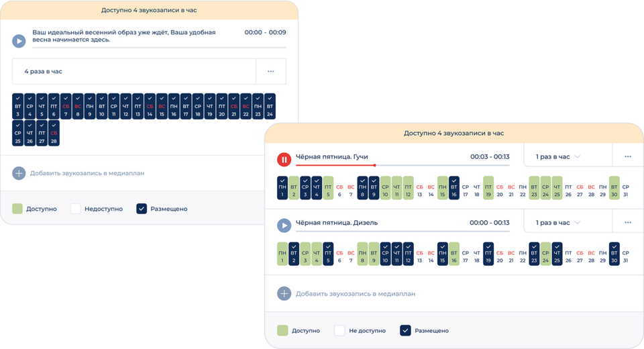Pause the Чёрная пятница. Гучи recording
The height and width of the screenshot is (349, 644).
pyautogui.click(x=284, y=160)
